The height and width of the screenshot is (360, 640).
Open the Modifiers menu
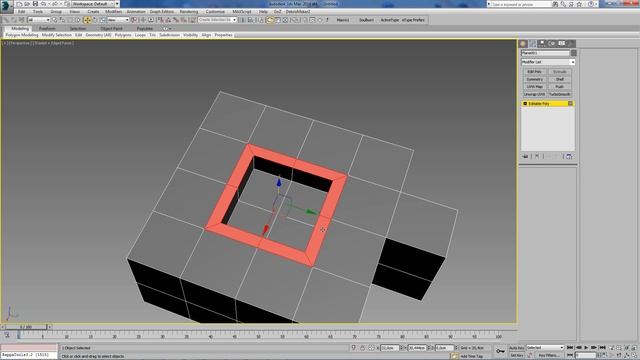click(113, 12)
